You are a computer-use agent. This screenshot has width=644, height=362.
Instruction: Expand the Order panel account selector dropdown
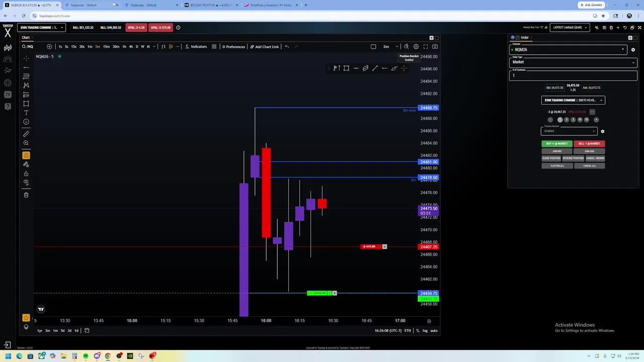[573, 100]
